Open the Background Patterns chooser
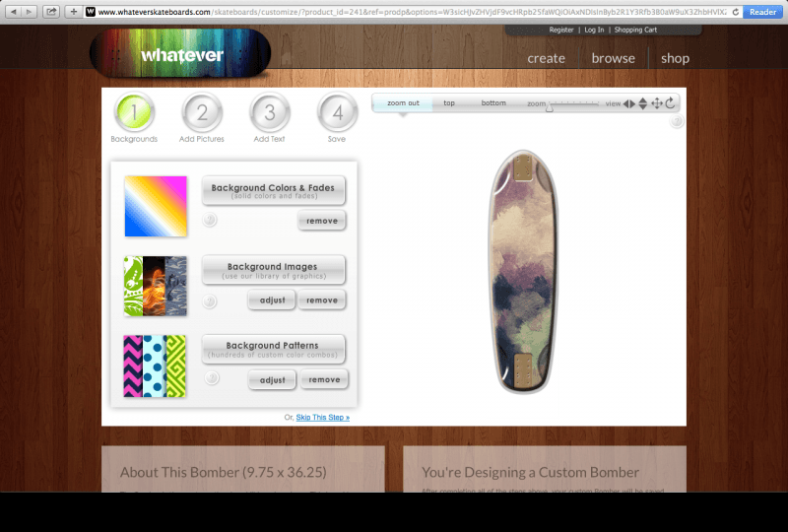 [x=273, y=349]
